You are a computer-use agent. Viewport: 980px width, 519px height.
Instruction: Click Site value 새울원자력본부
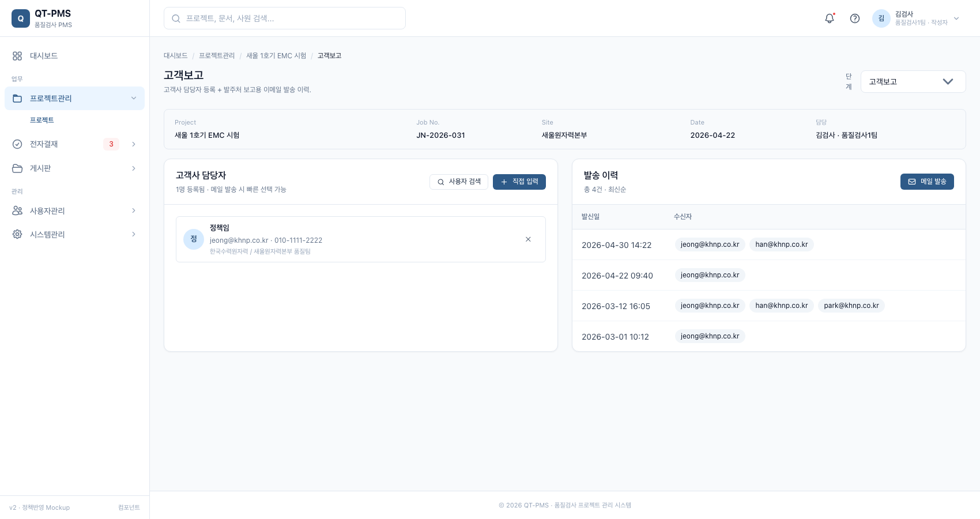[564, 136]
